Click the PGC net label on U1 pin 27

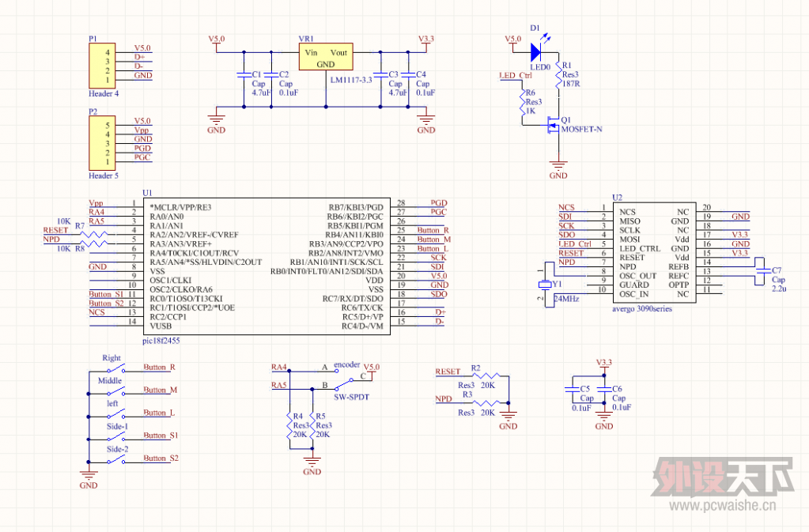pyautogui.click(x=439, y=211)
